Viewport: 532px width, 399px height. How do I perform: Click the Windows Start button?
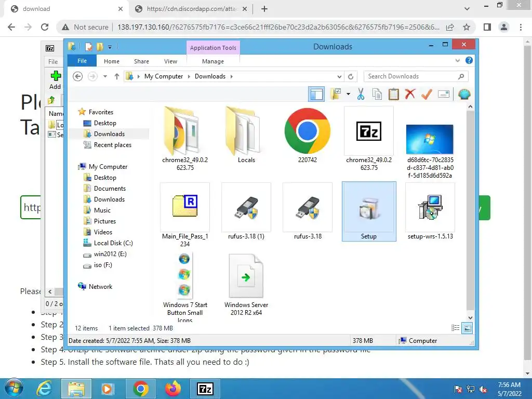pyautogui.click(x=14, y=388)
